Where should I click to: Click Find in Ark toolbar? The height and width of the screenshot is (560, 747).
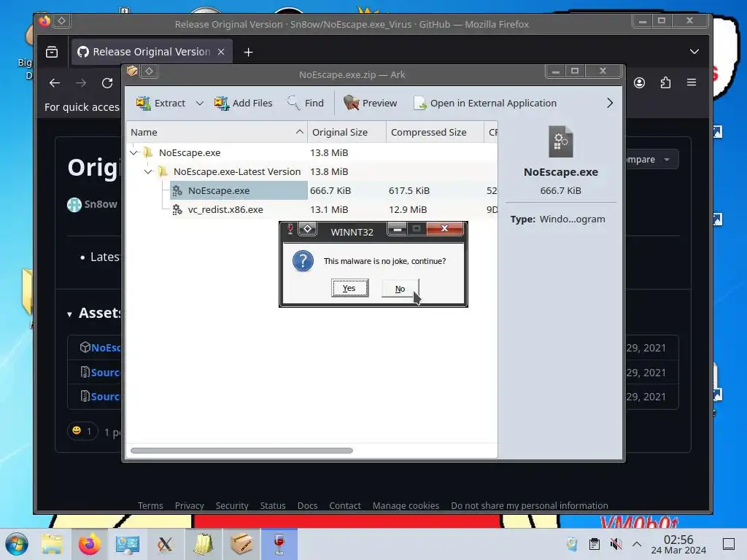306,103
